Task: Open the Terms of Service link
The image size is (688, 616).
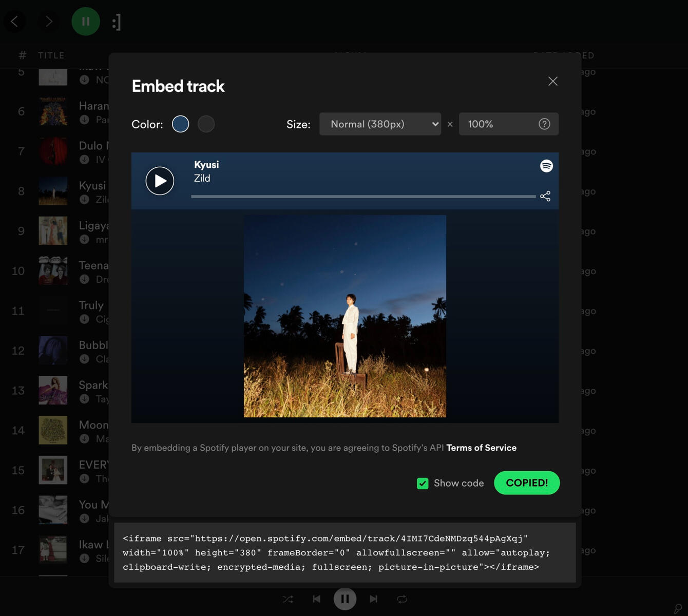Action: 481,448
